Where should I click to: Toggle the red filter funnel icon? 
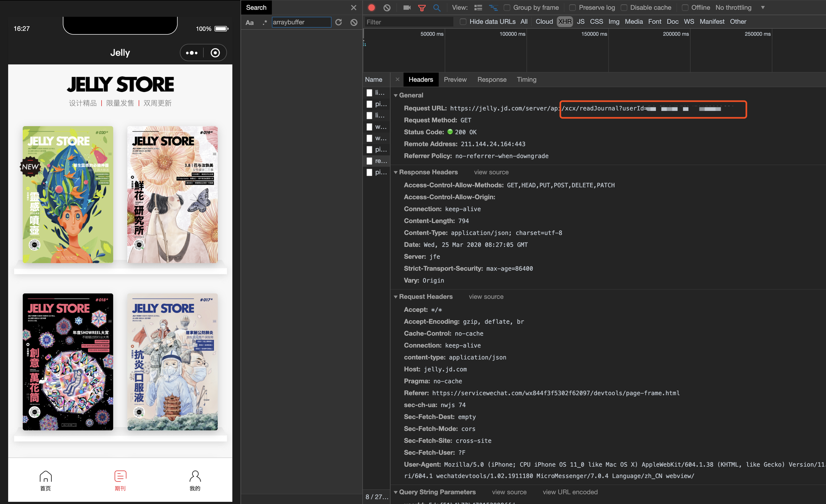pyautogui.click(x=422, y=8)
